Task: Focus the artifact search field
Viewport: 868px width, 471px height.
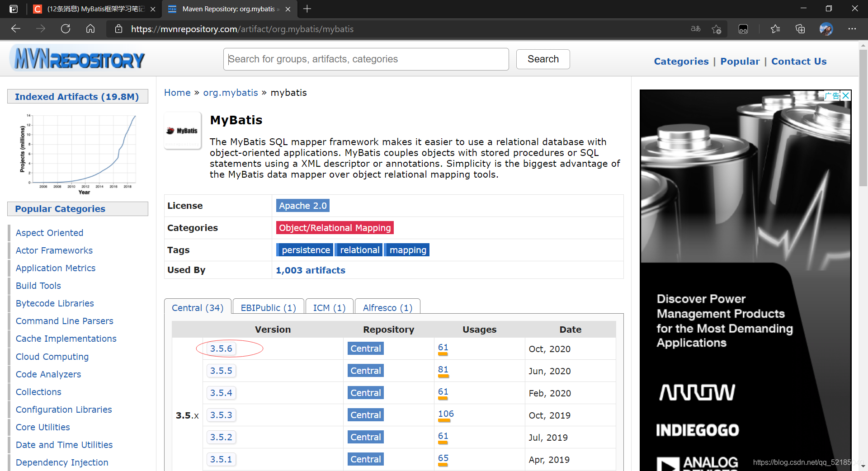Action: (x=366, y=59)
